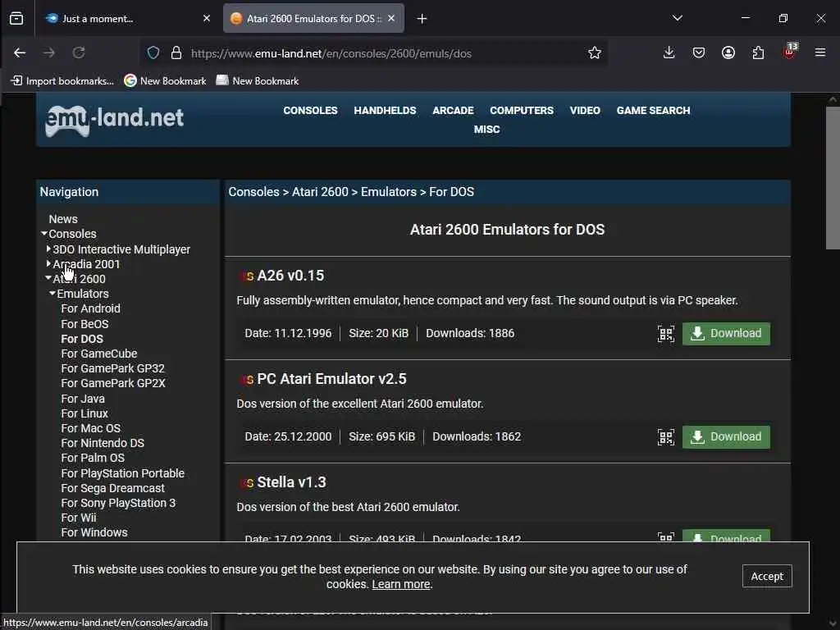840x630 pixels.
Task: Open the list all tabs dropdown
Action: pos(677,18)
